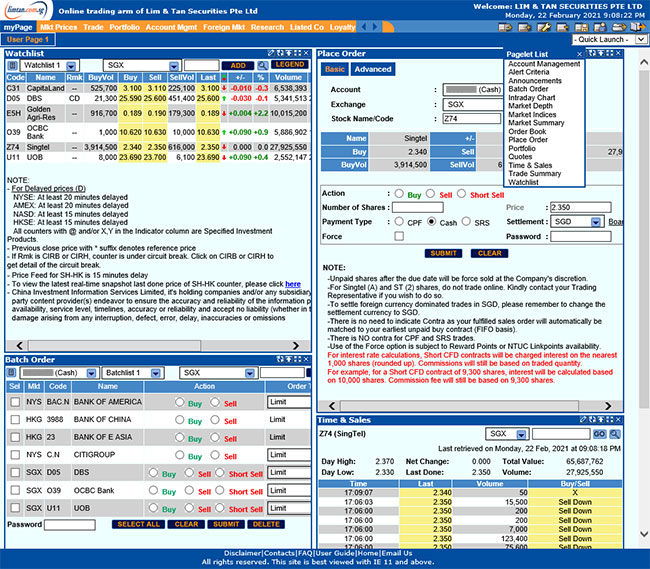Click the limtan.com.sg logo
This screenshot has height=569, width=650.
point(26,10)
